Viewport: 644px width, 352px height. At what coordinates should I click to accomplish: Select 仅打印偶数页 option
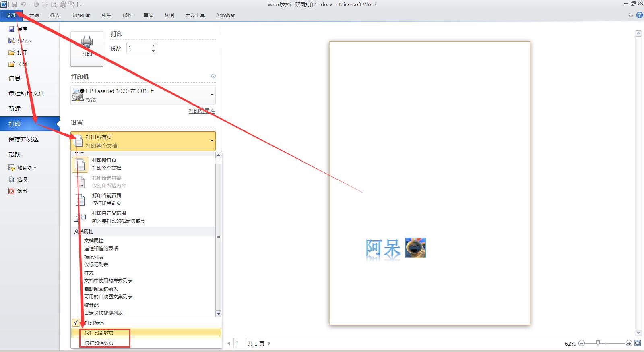tap(146, 343)
